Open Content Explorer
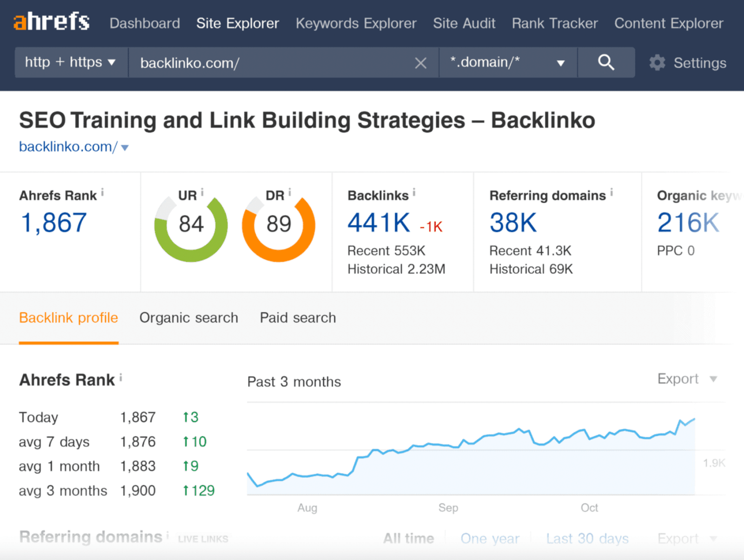This screenshot has width=744, height=560. click(669, 23)
